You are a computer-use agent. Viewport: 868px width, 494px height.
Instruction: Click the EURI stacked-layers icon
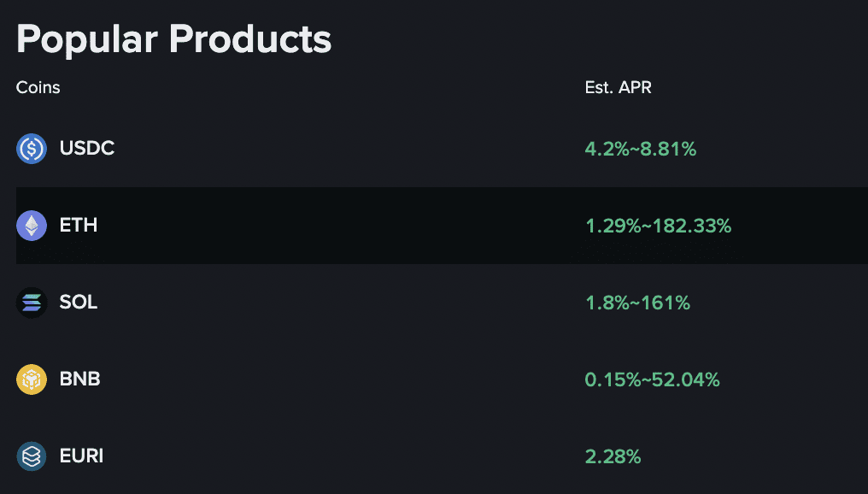coord(32,456)
